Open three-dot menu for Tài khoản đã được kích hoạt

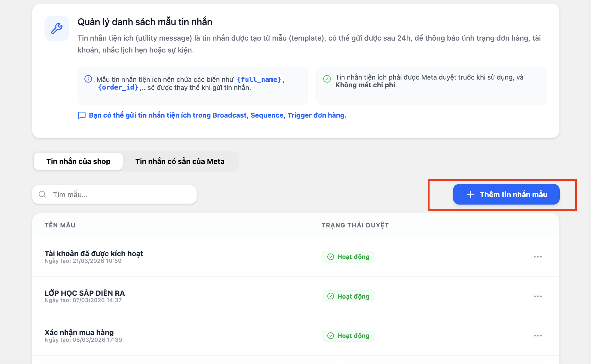click(538, 257)
